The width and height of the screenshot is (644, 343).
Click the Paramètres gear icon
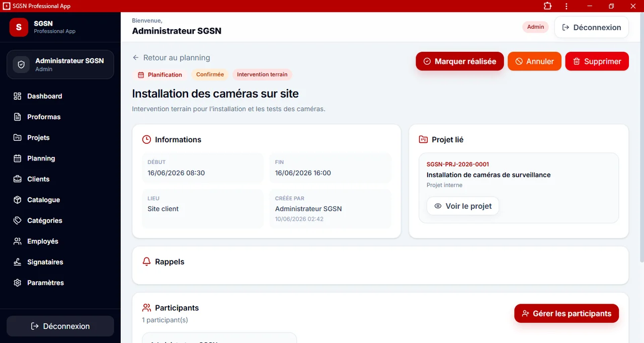[18, 283]
